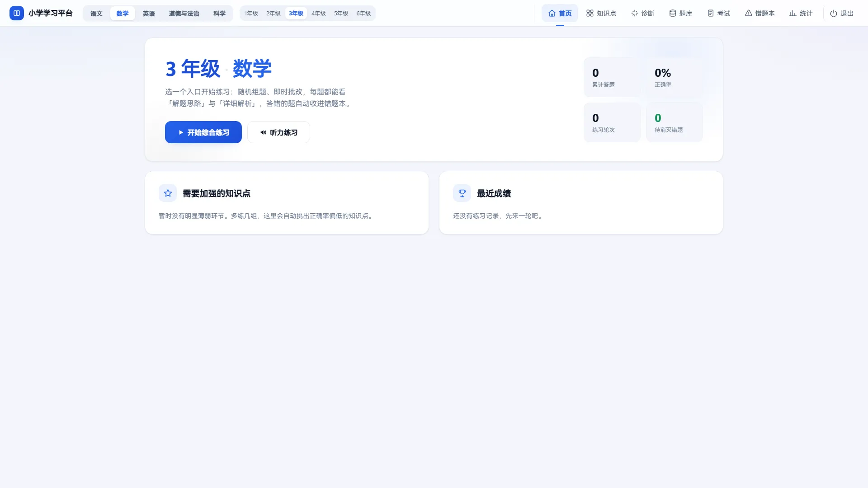The width and height of the screenshot is (868, 488).
Task: Switch subject to 英语
Action: pyautogui.click(x=149, y=13)
